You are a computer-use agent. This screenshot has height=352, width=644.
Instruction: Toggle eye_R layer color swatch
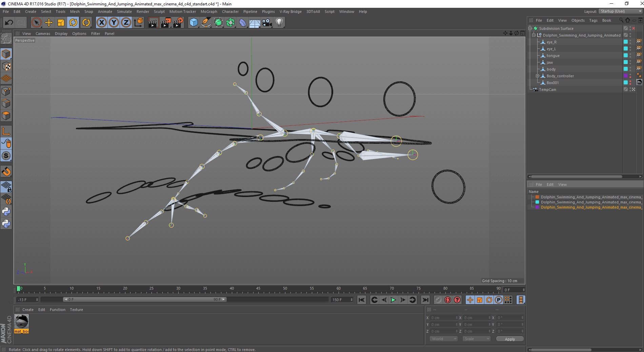[626, 42]
